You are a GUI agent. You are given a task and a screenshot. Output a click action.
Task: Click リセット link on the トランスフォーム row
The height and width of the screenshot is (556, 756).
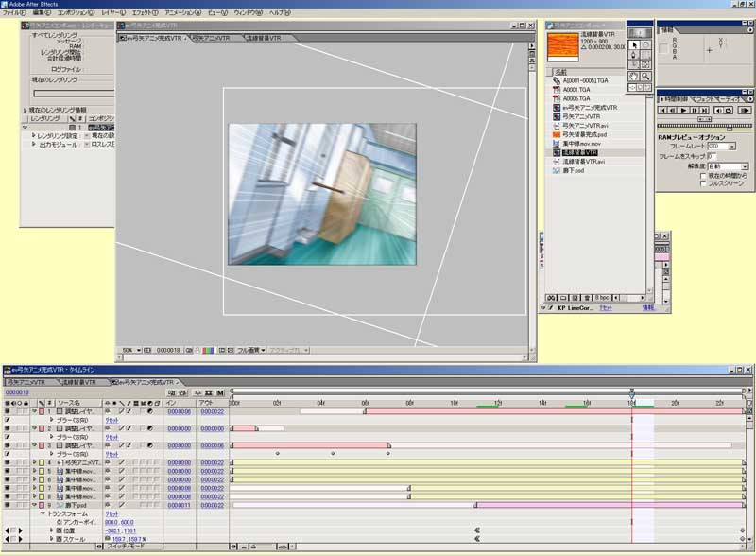[112, 514]
